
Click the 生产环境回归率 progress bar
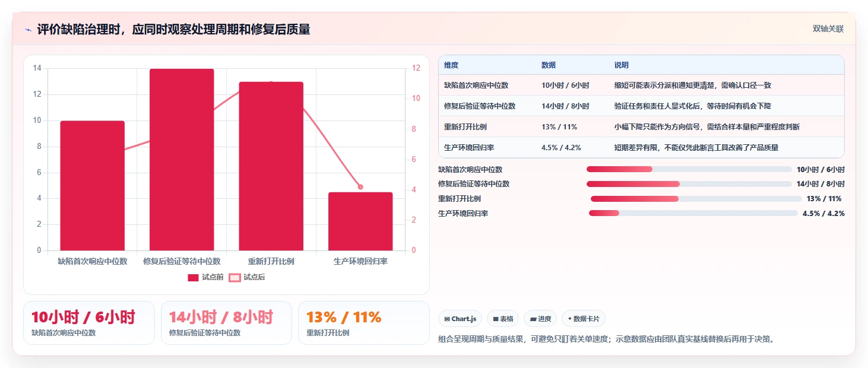pos(693,213)
